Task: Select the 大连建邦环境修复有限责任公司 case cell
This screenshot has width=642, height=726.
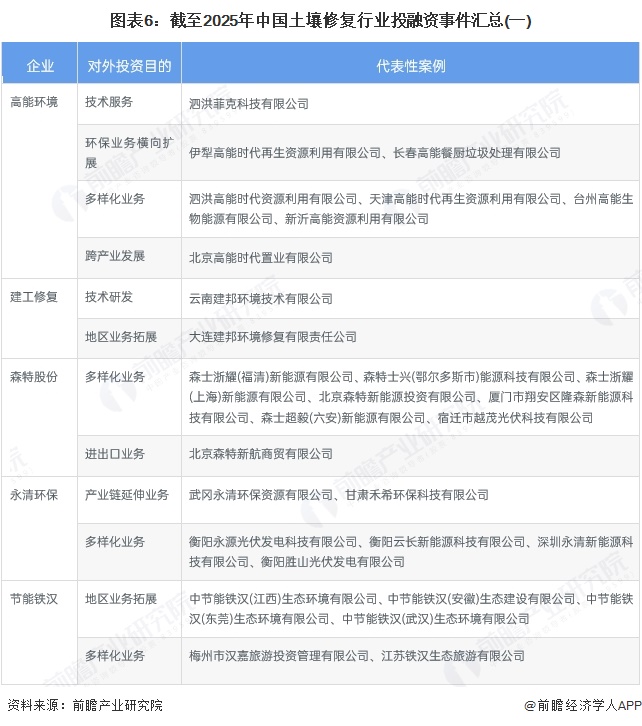Action: (411, 338)
